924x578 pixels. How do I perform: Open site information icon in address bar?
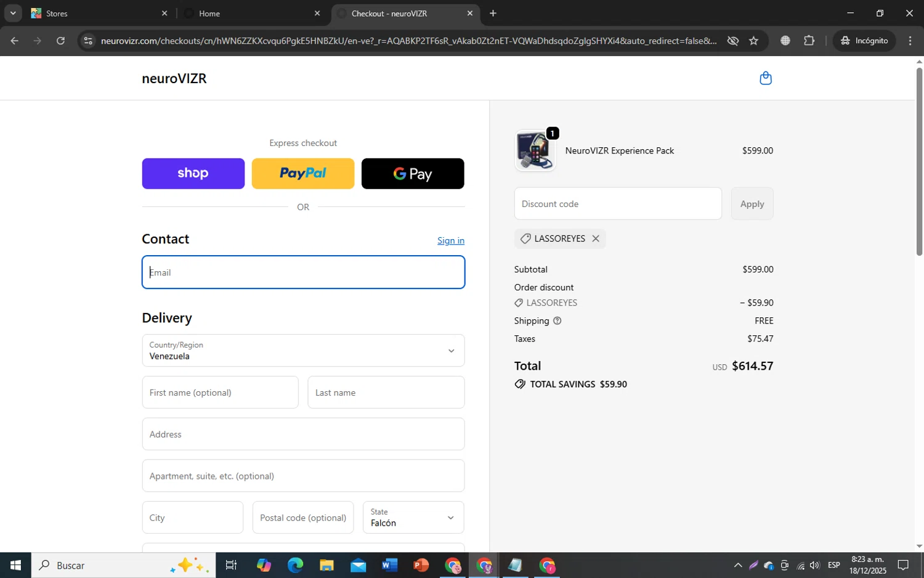[x=88, y=41]
